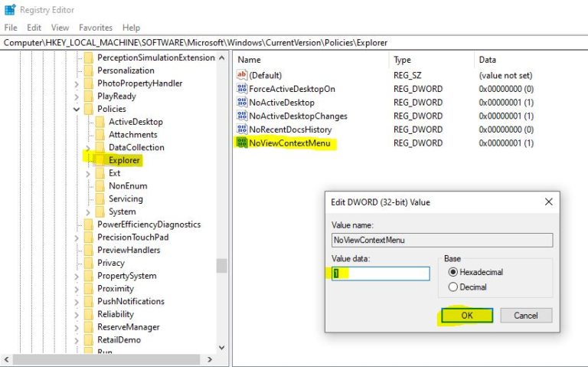
Task: Click the NoViewContextMenu DWORD value icon
Action: click(x=243, y=143)
